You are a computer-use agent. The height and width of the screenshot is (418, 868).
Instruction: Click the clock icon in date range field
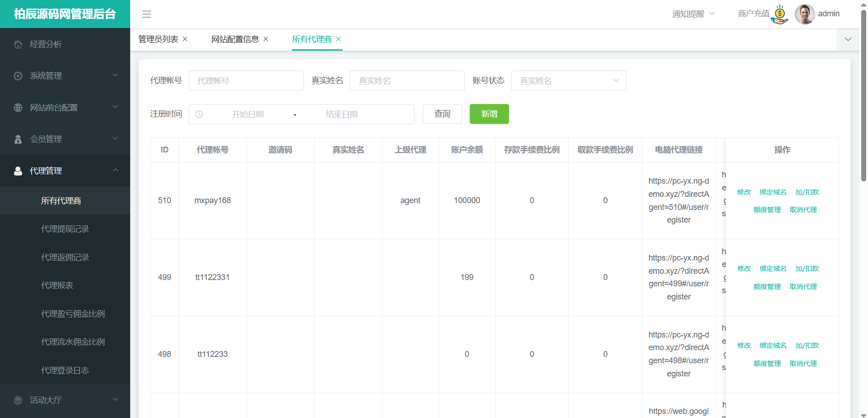point(199,114)
